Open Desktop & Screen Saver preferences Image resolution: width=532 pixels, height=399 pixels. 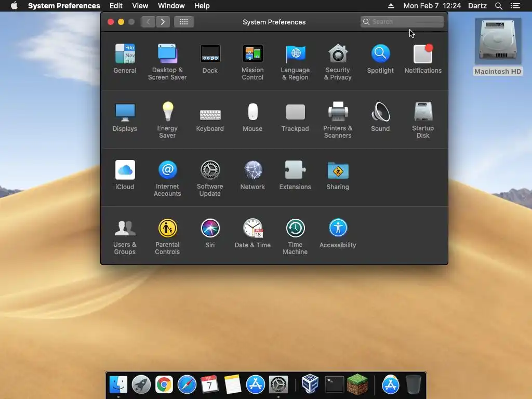coord(167,62)
